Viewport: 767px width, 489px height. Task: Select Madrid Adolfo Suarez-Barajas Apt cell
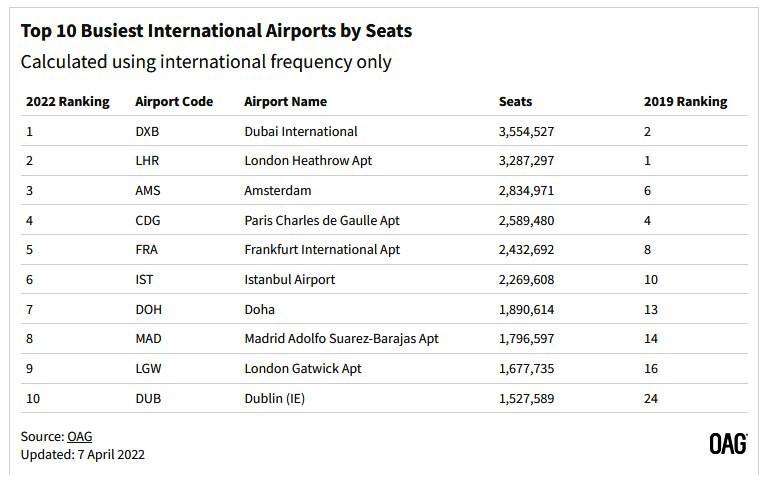coord(341,339)
